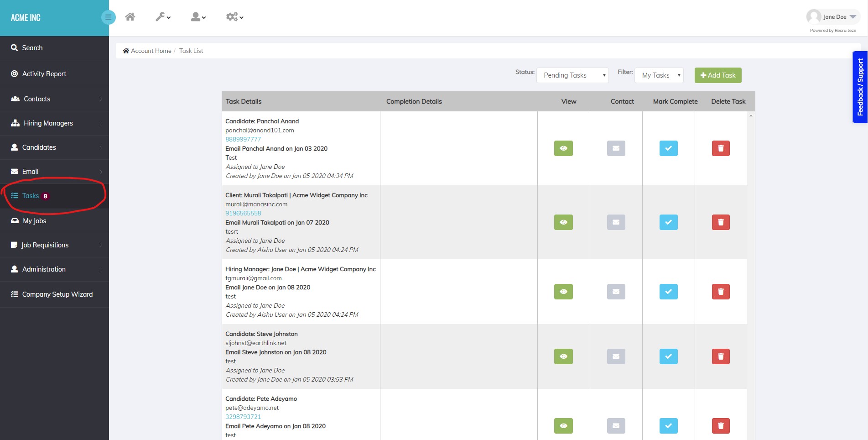Mark Panchal Anand task complete
This screenshot has width=868, height=440.
(668, 148)
